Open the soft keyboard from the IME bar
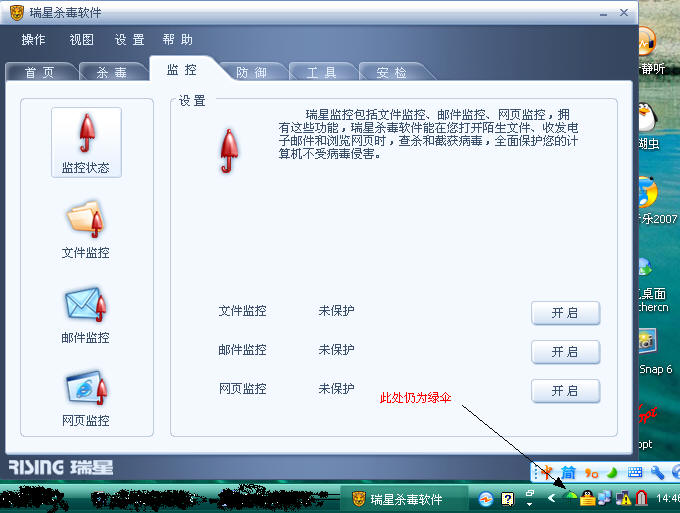680x513 pixels. (x=635, y=473)
